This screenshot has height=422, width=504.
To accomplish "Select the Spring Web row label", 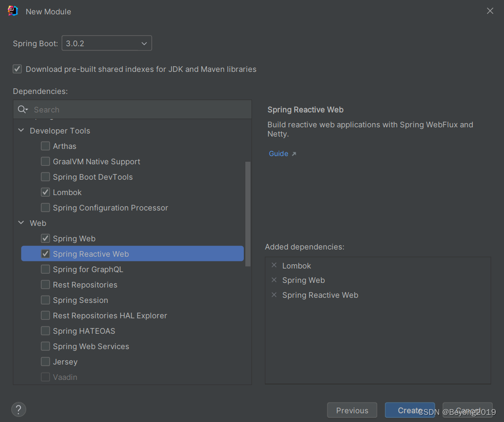I will (x=74, y=239).
